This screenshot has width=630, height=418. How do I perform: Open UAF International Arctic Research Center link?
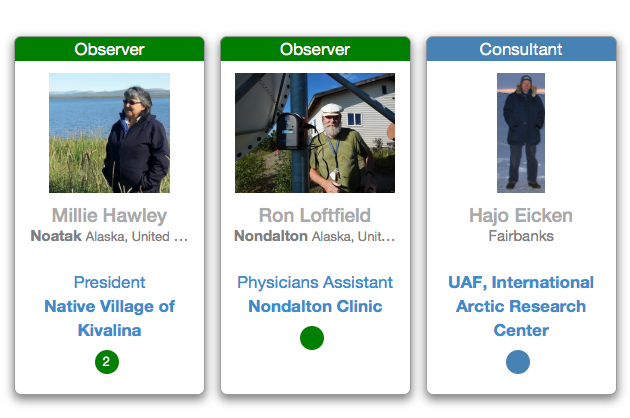(521, 306)
